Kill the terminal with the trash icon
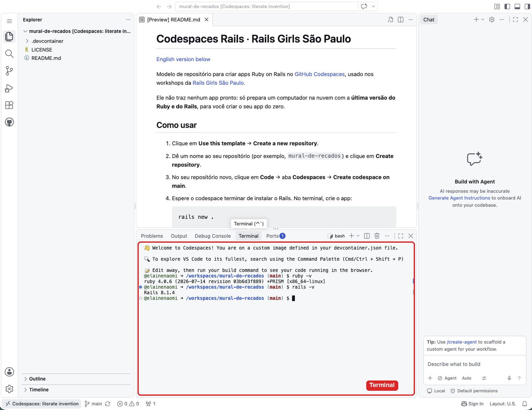This screenshot has height=410, width=532. point(377,236)
